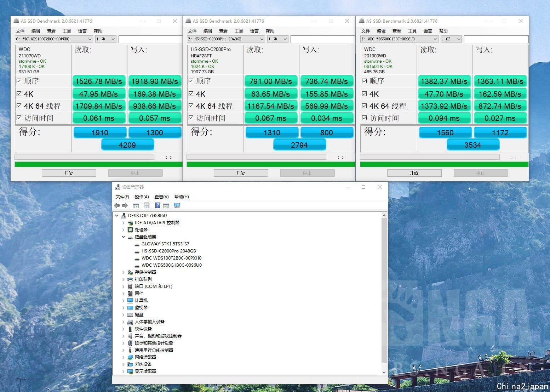Uncheck 4K 64 线程 in the F: drive benchmark

[365, 106]
